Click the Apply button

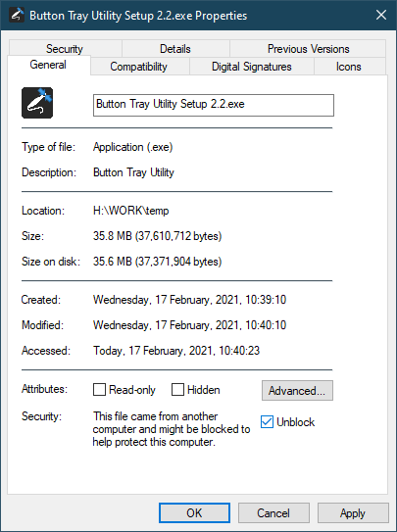coord(353,513)
